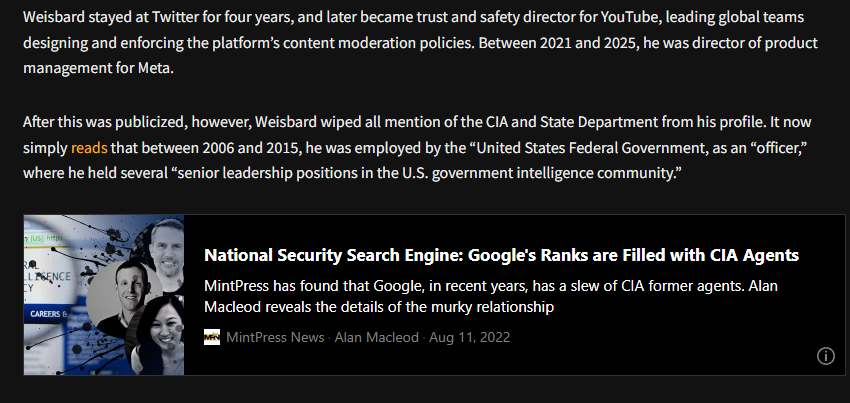
Task: Click the MintPress News logo icon
Action: [x=212, y=337]
